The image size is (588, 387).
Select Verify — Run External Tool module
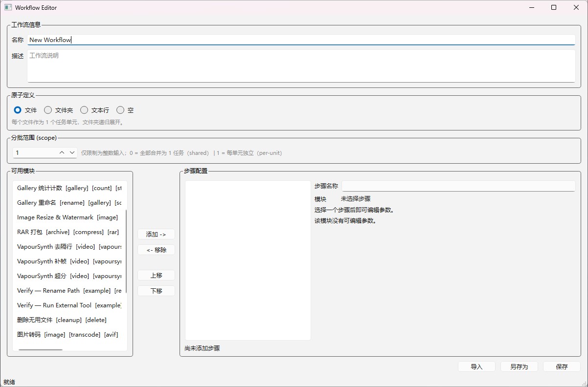coord(69,305)
